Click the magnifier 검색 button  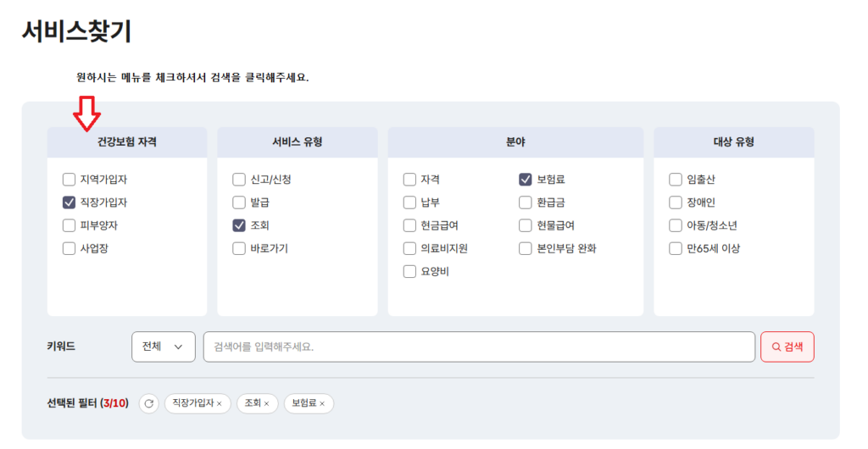(787, 346)
